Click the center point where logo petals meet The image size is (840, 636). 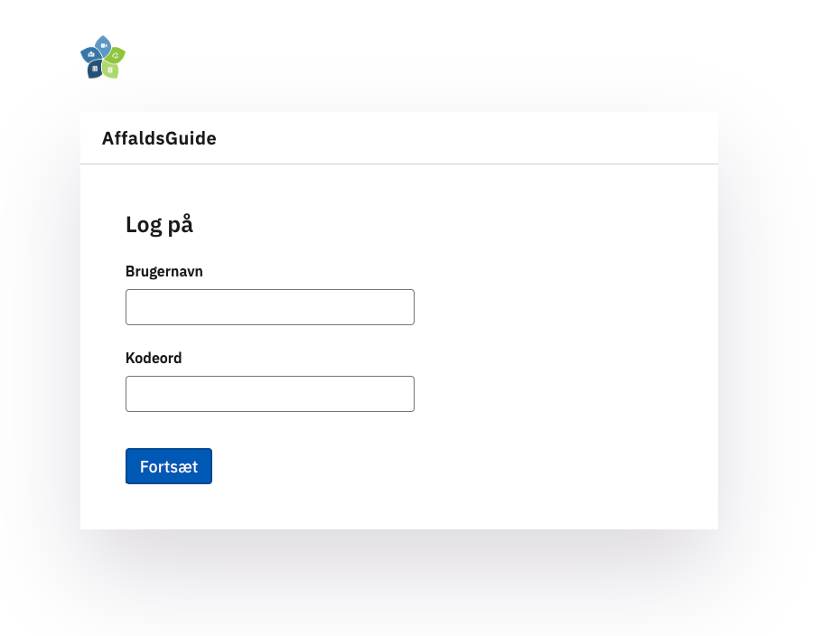click(103, 59)
